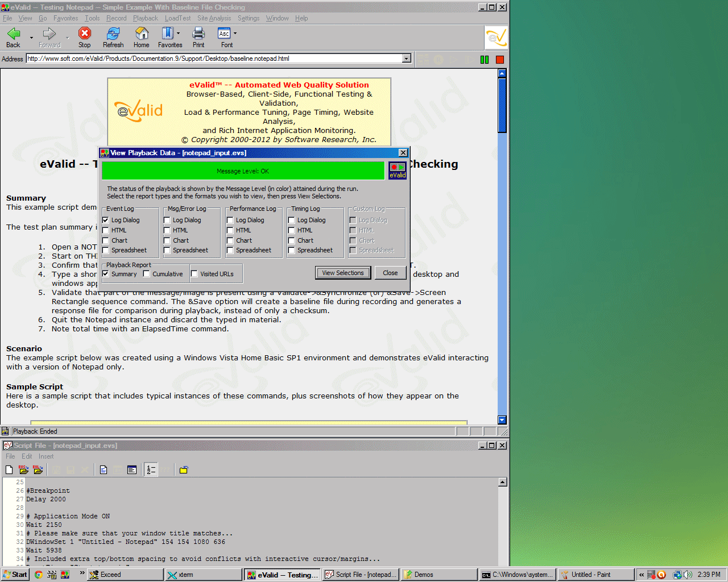Open the File menu in eValid browser
The width and height of the screenshot is (728, 582).
coord(7,18)
